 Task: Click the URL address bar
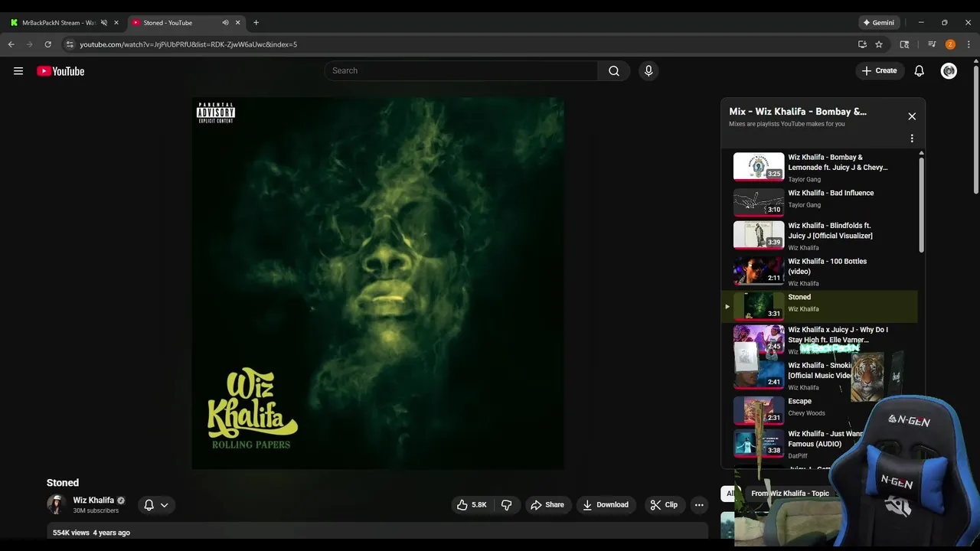point(459,44)
